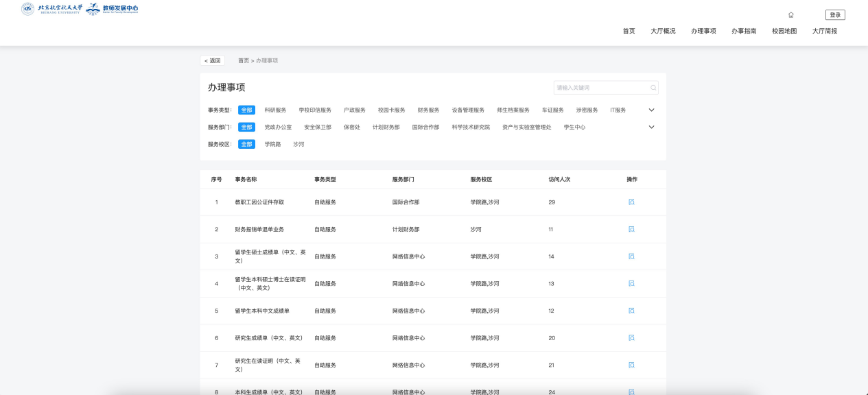Open the action icon for 留学生硕士成绩单 row

pos(631,256)
